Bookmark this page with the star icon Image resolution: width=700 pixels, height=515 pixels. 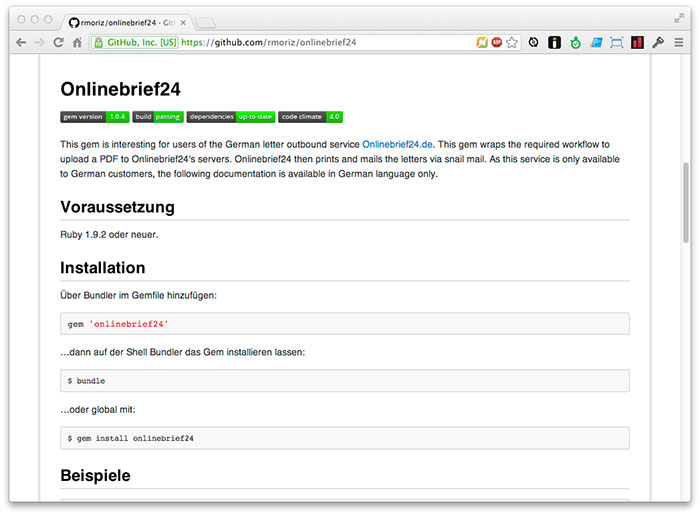(512, 43)
